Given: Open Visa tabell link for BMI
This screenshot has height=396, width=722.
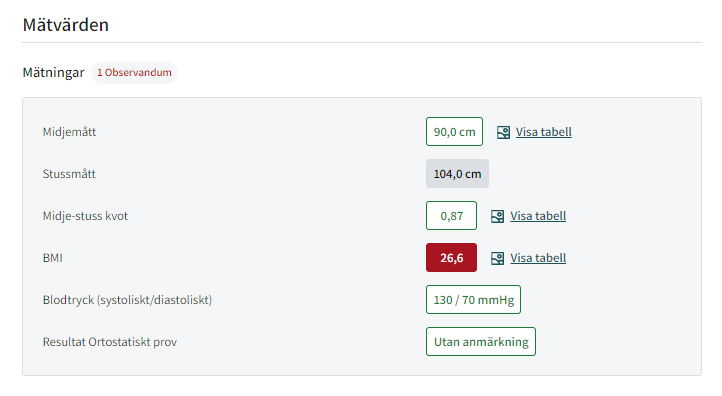Looking at the screenshot, I should tap(538, 258).
